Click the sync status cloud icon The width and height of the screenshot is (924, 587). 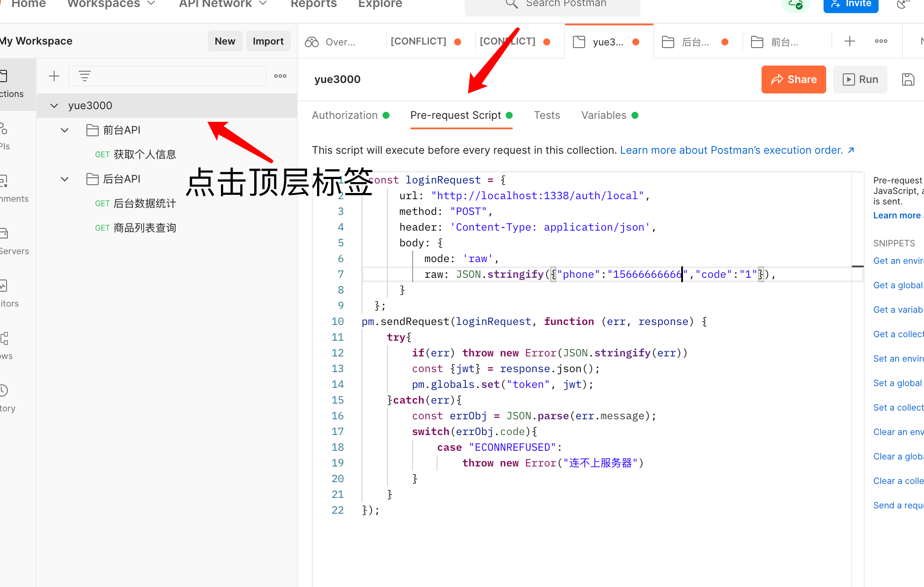(795, 4)
